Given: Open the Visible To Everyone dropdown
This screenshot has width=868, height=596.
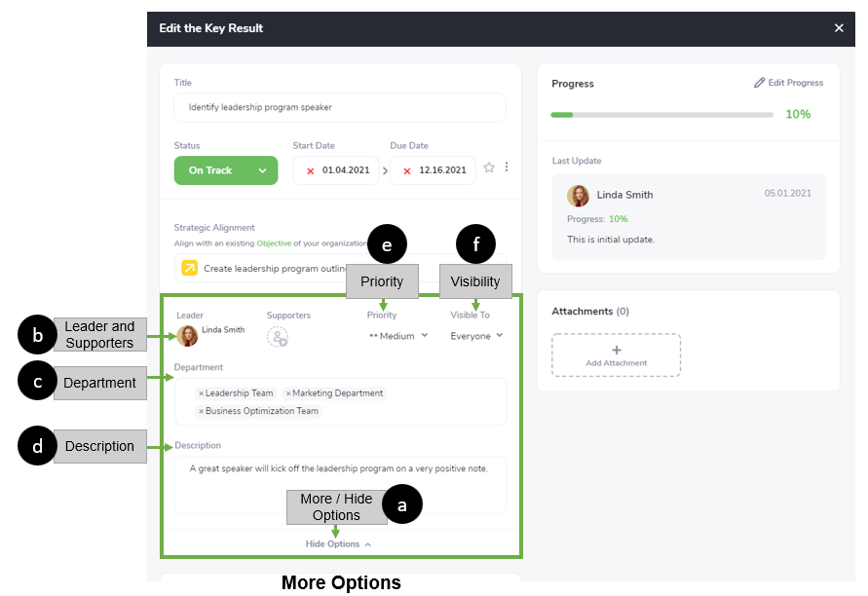Looking at the screenshot, I should [x=476, y=336].
